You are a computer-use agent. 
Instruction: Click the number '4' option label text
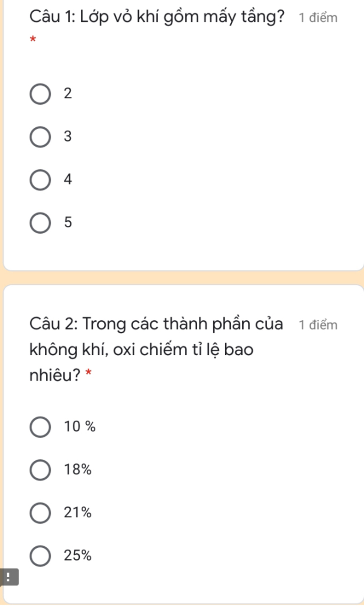point(68,179)
